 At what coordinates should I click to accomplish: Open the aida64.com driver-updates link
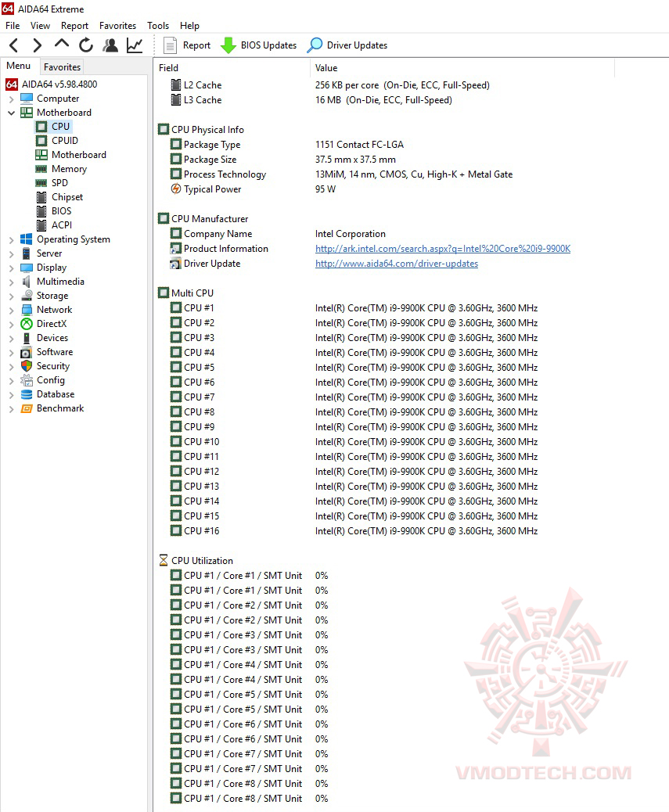click(397, 264)
